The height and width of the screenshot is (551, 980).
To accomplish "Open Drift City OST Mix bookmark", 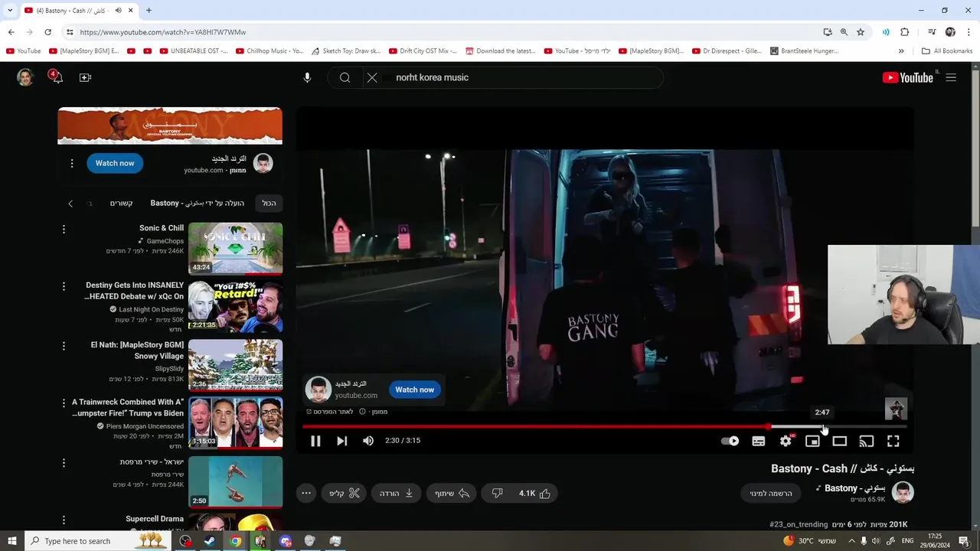I will point(422,51).
